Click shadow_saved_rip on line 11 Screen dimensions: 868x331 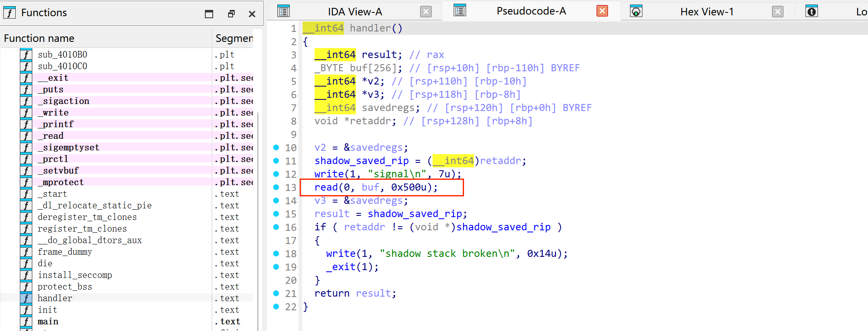361,161
